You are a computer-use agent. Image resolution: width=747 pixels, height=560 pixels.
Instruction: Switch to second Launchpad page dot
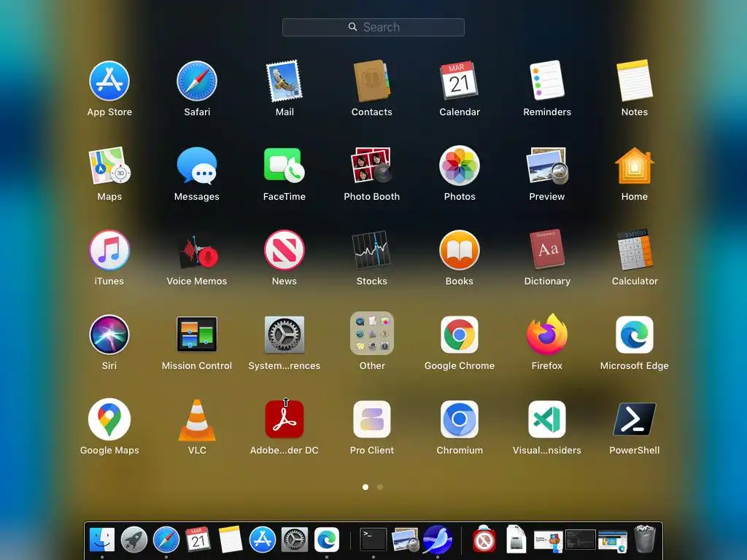(379, 486)
